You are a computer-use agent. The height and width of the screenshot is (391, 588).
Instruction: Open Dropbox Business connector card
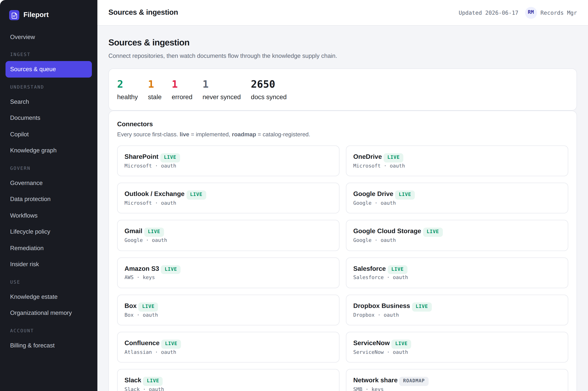(457, 310)
